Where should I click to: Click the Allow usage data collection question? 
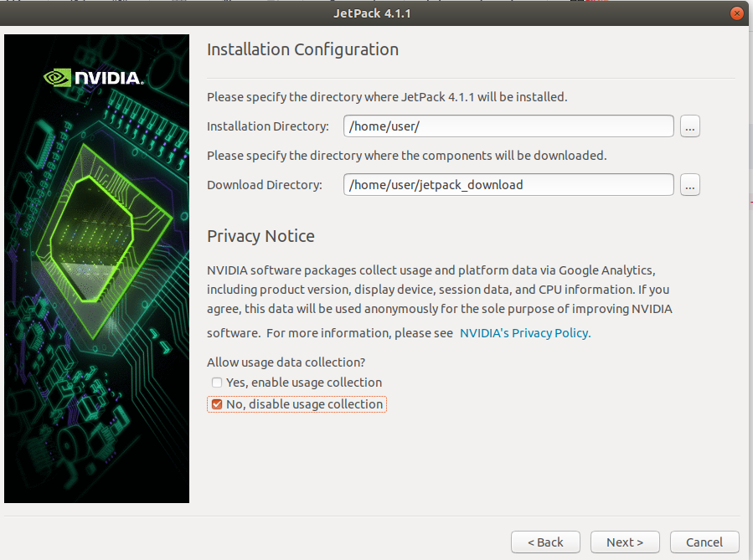click(286, 362)
